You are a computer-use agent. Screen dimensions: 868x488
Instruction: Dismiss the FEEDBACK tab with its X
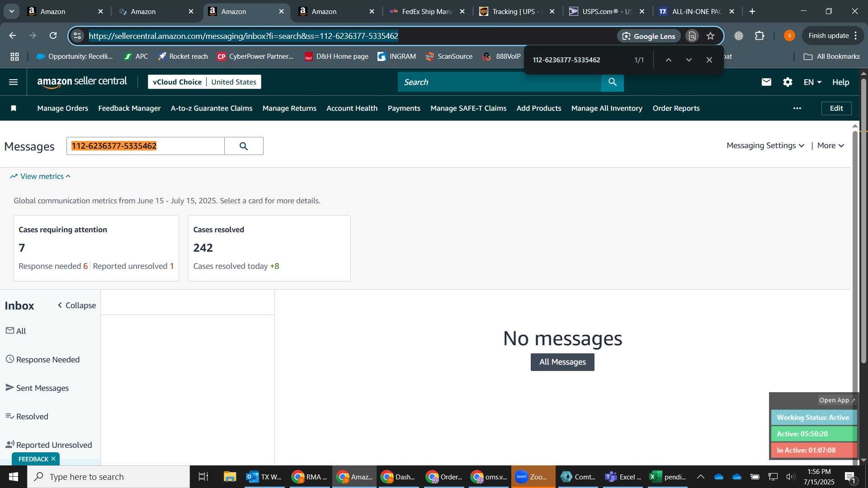coord(53,459)
